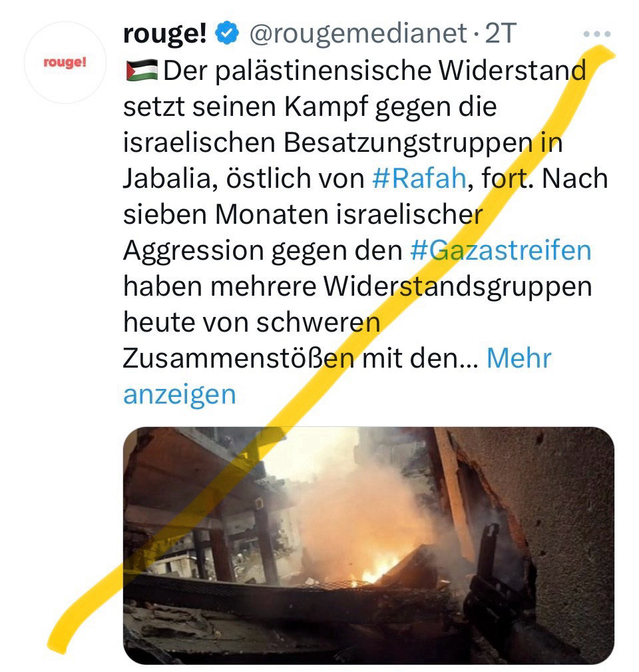Click the word Besatzungstruppen in the tweet
Image resolution: width=639 pixels, height=672 pixels.
click(x=407, y=143)
